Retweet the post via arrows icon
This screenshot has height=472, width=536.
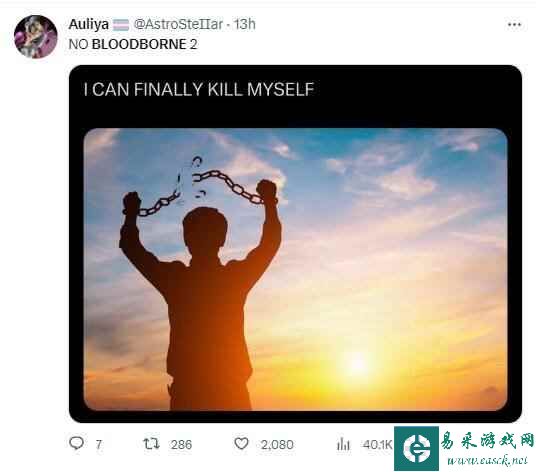[x=151, y=444]
